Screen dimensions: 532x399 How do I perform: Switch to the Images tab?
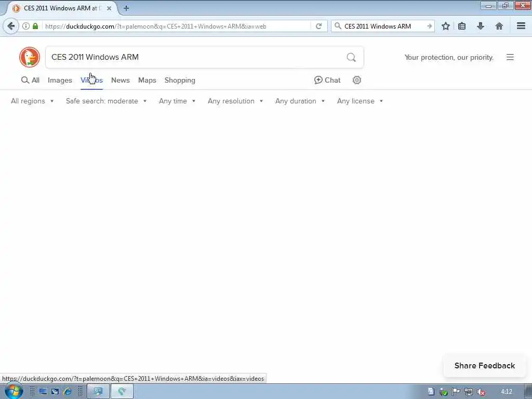pos(60,80)
